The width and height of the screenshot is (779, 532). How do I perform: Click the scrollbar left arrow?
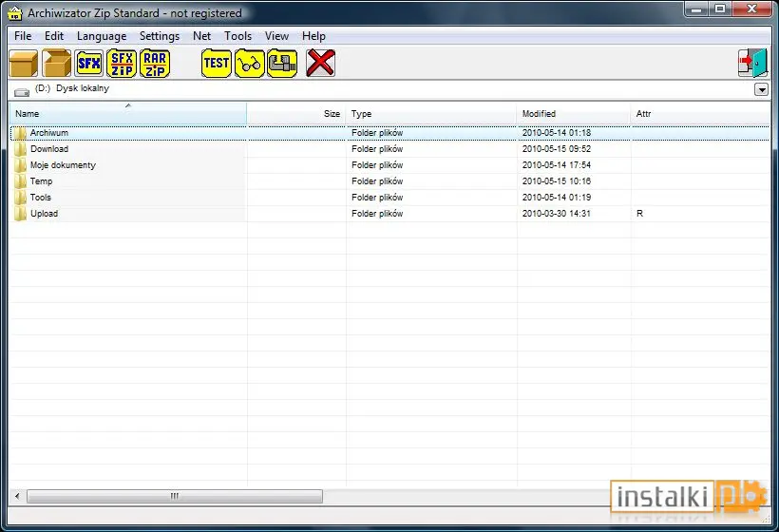click(x=17, y=496)
